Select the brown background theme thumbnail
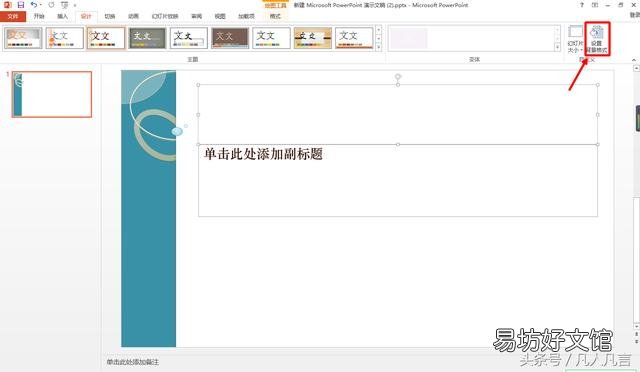 [230, 38]
